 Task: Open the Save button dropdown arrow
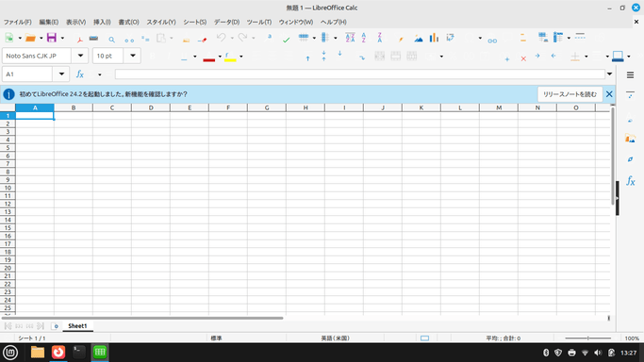[x=62, y=38]
